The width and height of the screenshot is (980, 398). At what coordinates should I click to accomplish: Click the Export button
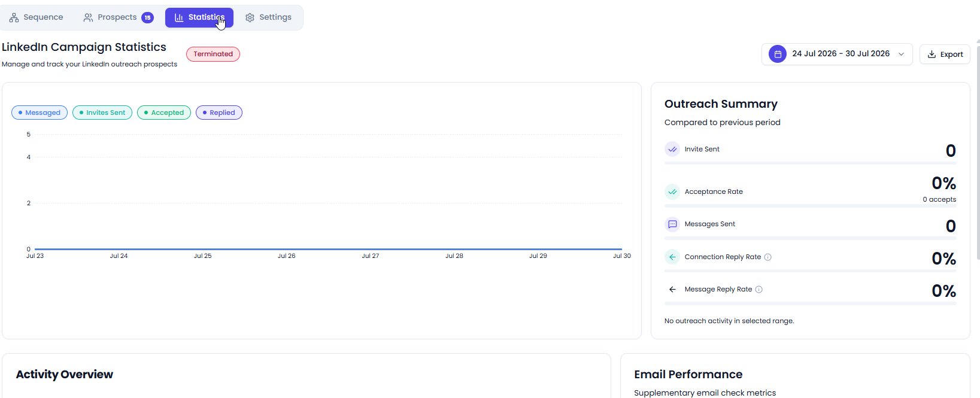[945, 54]
